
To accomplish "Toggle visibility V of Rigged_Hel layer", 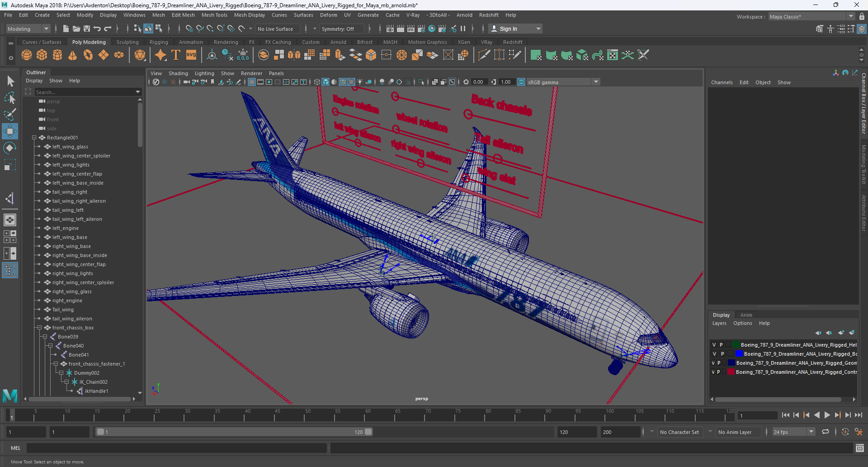I will [x=714, y=345].
